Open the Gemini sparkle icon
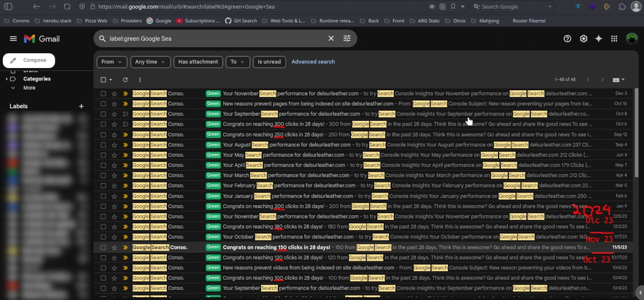The height and width of the screenshot is (300, 644). tap(599, 39)
